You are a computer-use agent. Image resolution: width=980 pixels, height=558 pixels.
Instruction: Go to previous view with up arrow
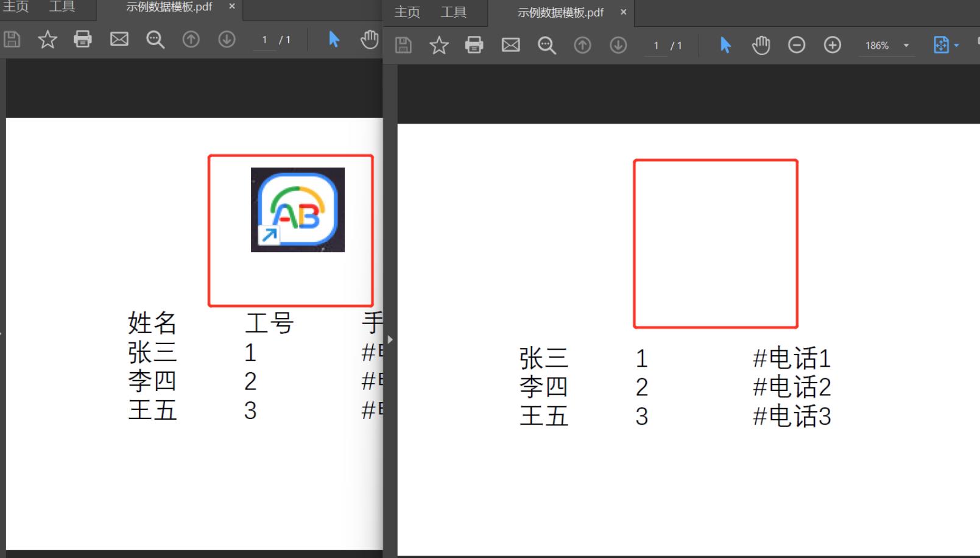coord(582,44)
